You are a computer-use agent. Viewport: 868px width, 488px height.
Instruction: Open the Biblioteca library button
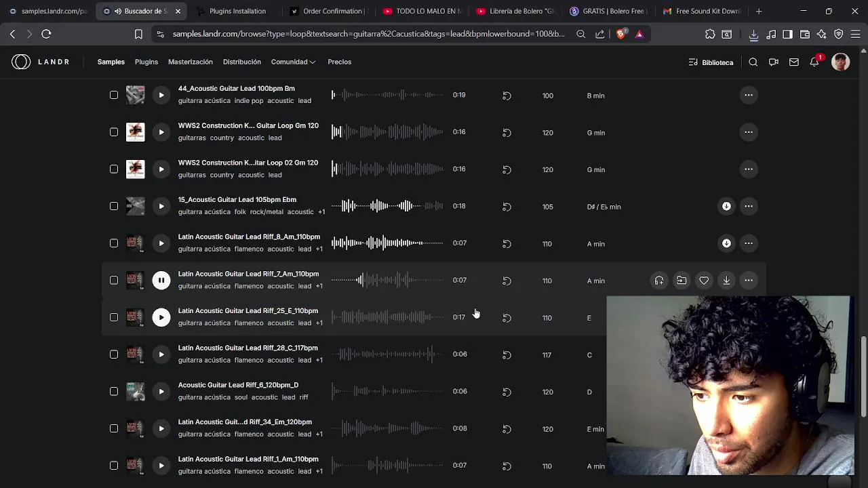tap(711, 62)
